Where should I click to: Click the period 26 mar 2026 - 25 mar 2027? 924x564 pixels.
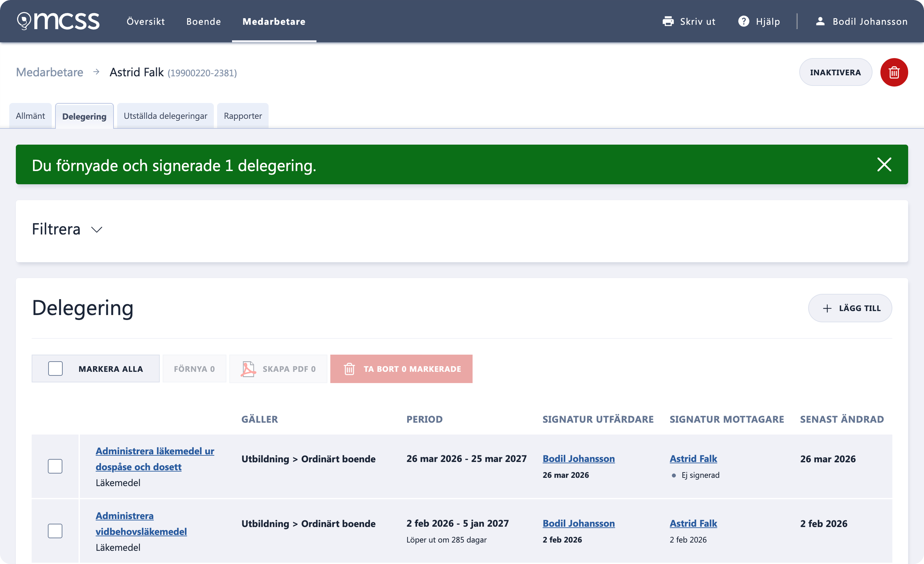pyautogui.click(x=467, y=459)
